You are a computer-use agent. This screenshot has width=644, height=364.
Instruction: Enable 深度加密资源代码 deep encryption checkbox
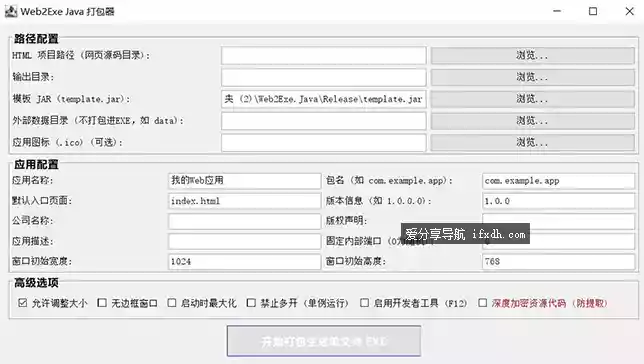coord(483,303)
